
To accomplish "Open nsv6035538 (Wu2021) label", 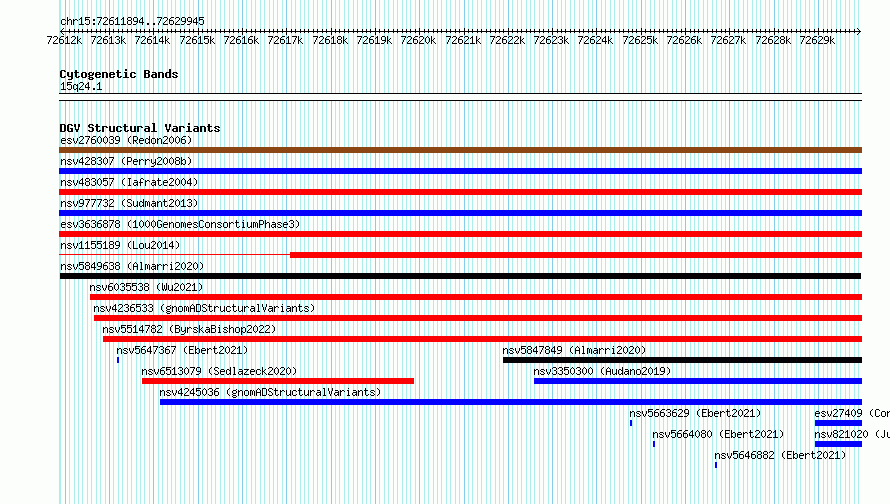I will [146, 287].
